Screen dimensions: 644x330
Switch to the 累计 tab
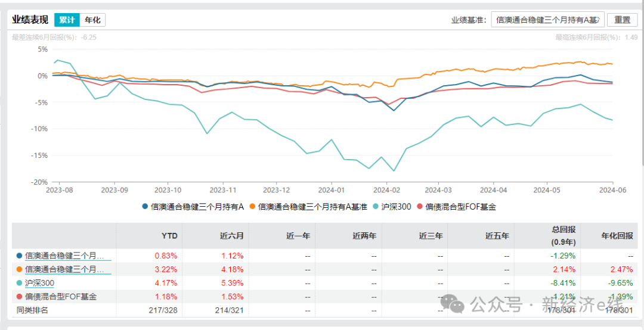(67, 20)
